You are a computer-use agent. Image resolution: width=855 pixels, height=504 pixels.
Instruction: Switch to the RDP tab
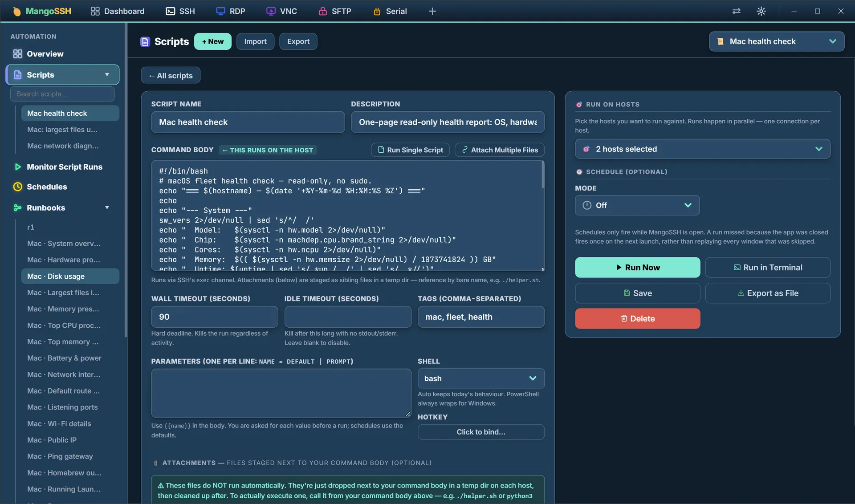coord(231,11)
